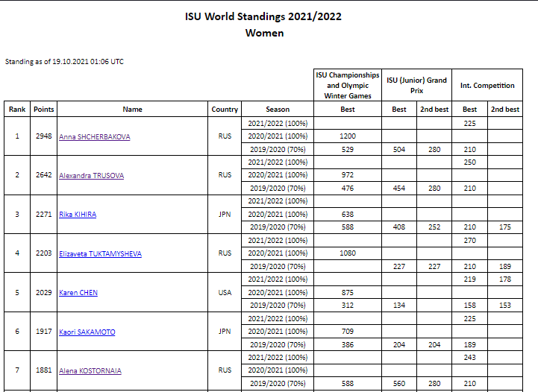Follow the Rika KIHIRA link
This screenshot has width=538, height=392.
(78, 215)
